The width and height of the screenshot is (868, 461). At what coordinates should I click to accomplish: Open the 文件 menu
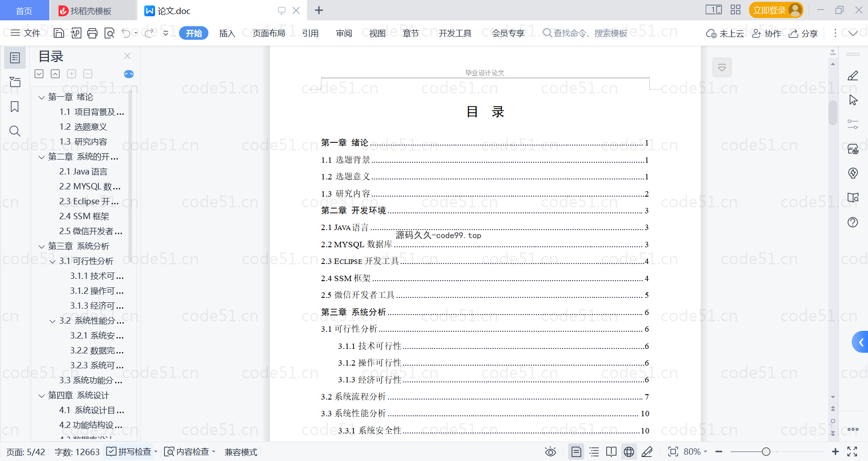coord(25,33)
